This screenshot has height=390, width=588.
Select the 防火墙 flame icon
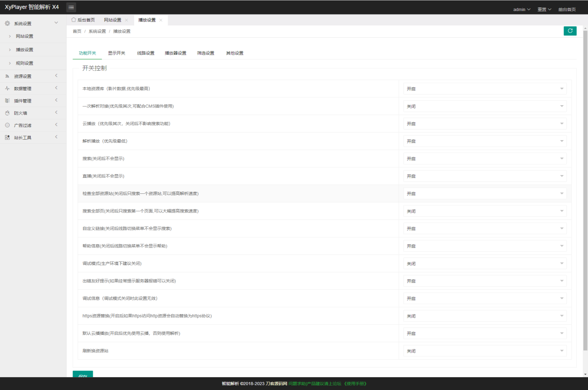click(x=7, y=113)
